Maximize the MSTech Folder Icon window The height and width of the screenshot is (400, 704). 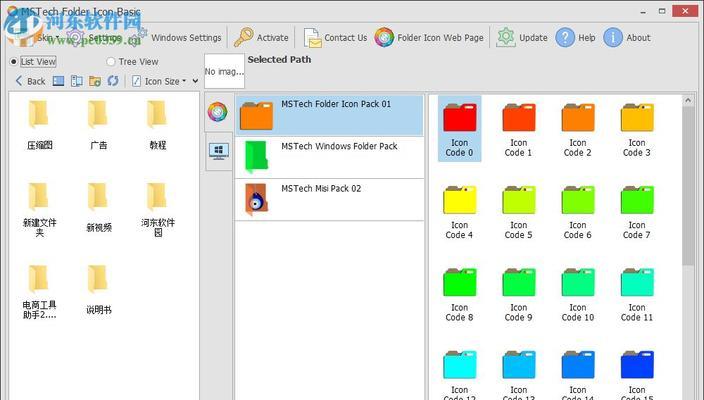pos(662,11)
